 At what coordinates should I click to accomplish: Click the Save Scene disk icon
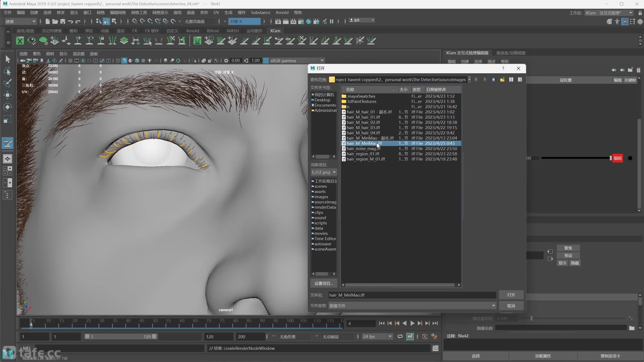63,21
